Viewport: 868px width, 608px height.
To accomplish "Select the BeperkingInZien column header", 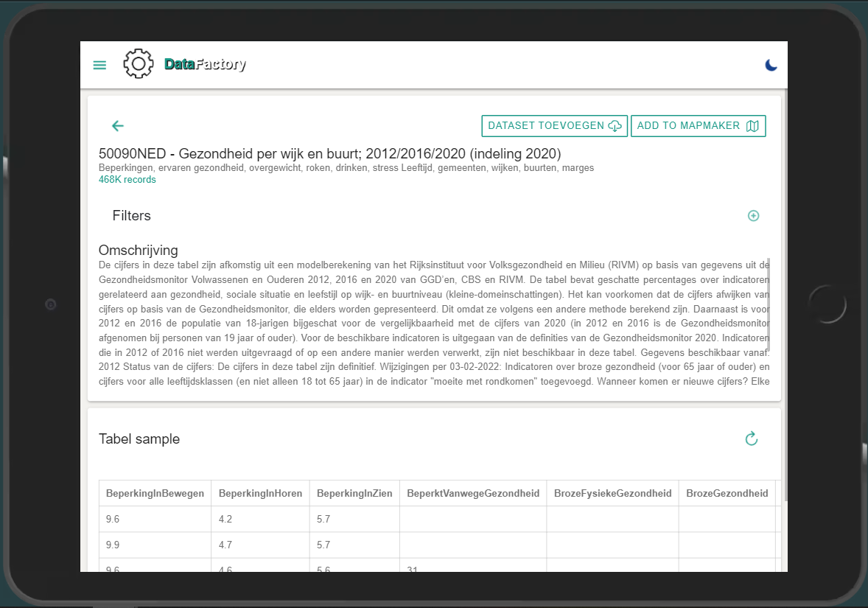I will (x=354, y=493).
